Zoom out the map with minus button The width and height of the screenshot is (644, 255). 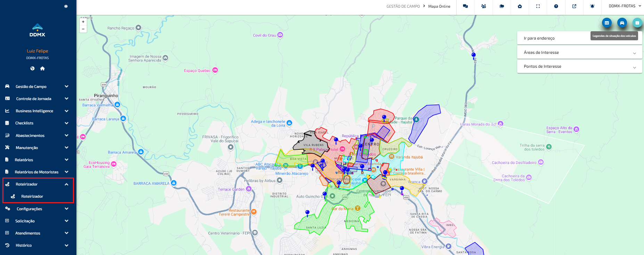coord(83,29)
